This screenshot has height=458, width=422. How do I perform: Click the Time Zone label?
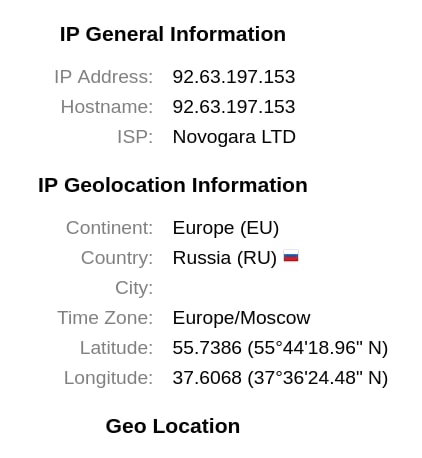point(105,318)
